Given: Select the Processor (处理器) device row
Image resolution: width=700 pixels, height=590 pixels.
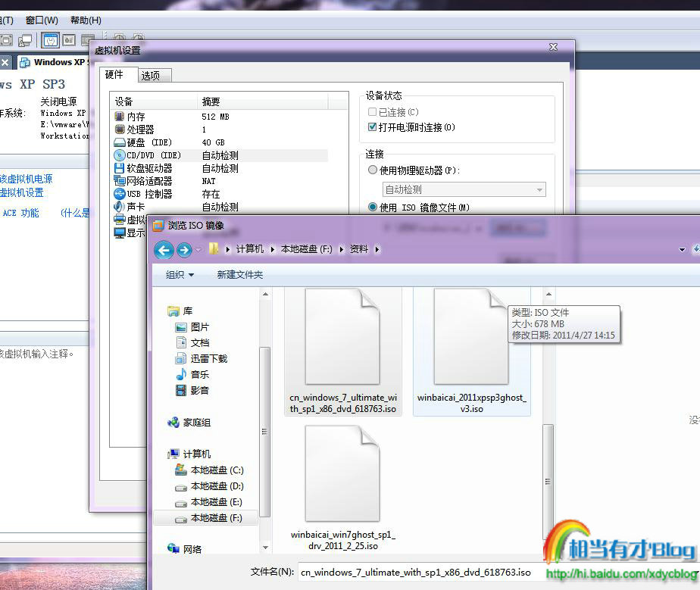Looking at the screenshot, I should pos(220,130).
